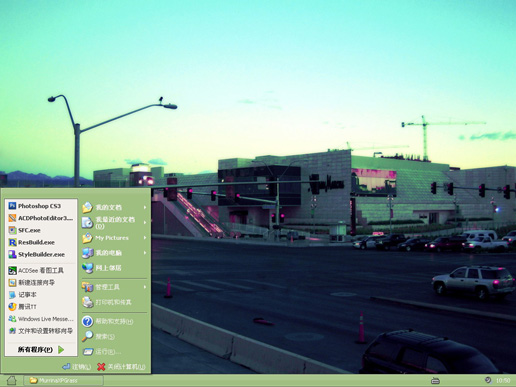Open 网上邻居 network places

tap(114, 268)
